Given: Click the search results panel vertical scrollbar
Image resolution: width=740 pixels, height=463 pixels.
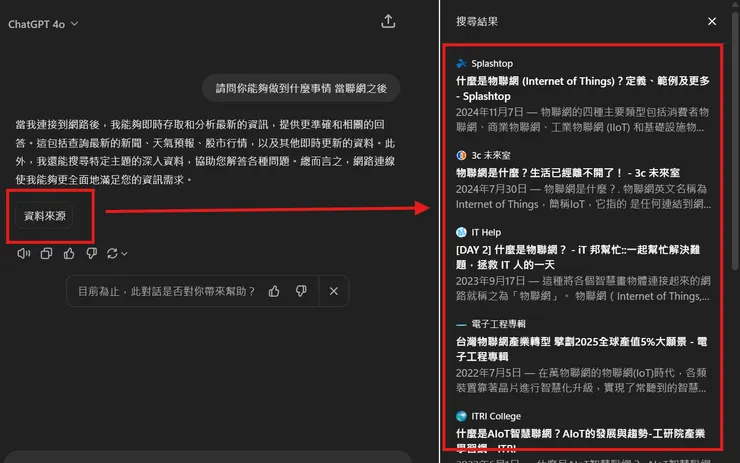Looking at the screenshot, I should click(x=735, y=139).
